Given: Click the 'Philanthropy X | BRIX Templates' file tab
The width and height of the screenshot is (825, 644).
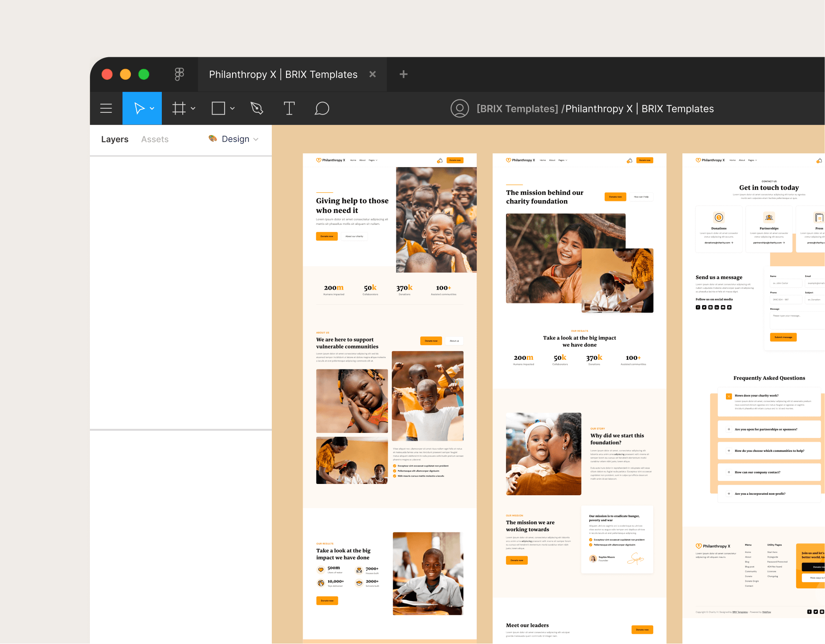Looking at the screenshot, I should (x=283, y=74).
